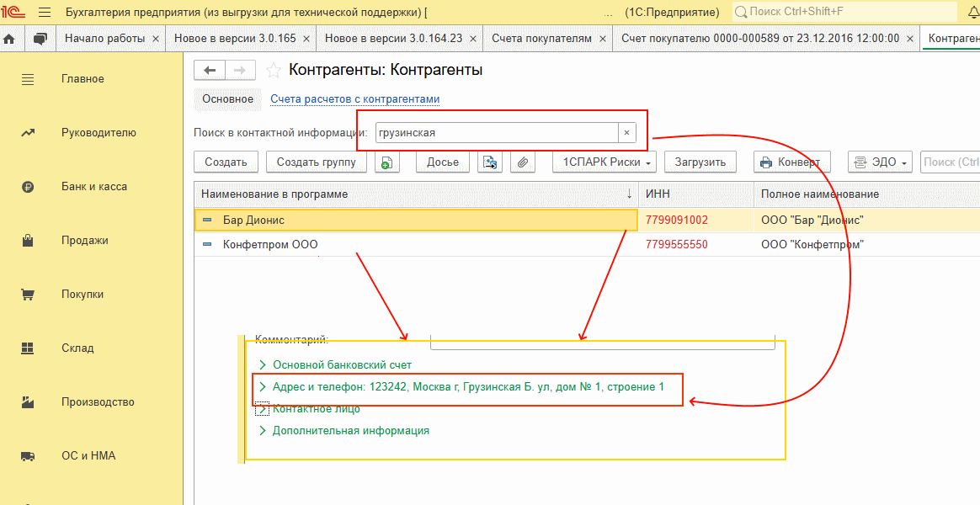Open the ЭДО dropdown menu

[x=880, y=162]
